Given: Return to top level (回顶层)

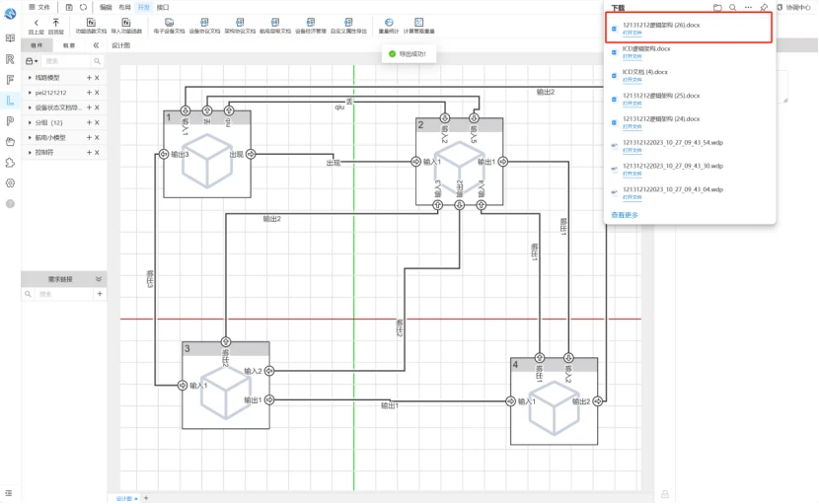Looking at the screenshot, I should (x=56, y=26).
